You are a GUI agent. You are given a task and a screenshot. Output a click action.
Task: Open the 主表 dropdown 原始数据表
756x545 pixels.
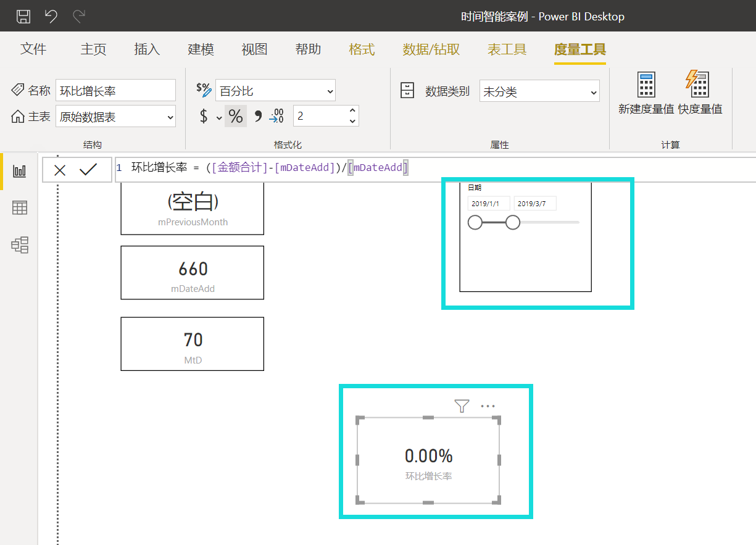[x=115, y=117]
